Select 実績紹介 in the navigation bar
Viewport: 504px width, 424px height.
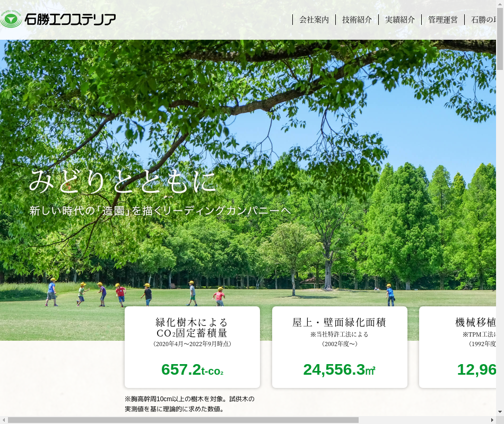[400, 20]
